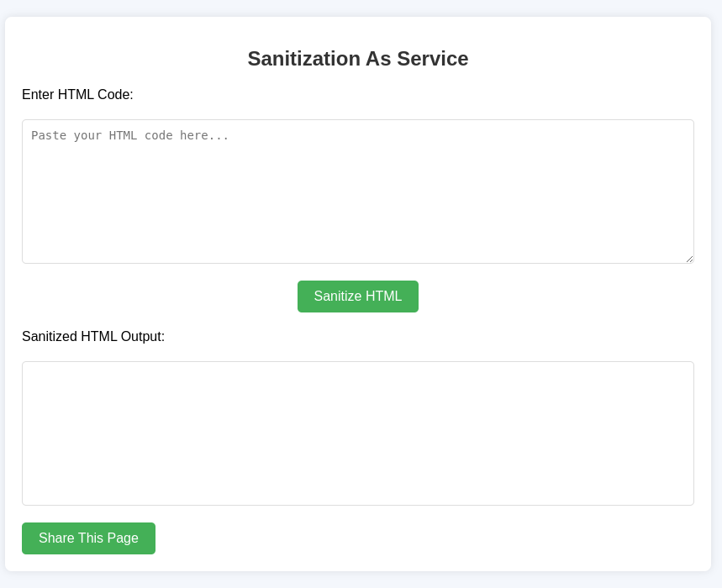
Task: Click the 'Sanitization As Service' heading
Action: tap(357, 59)
